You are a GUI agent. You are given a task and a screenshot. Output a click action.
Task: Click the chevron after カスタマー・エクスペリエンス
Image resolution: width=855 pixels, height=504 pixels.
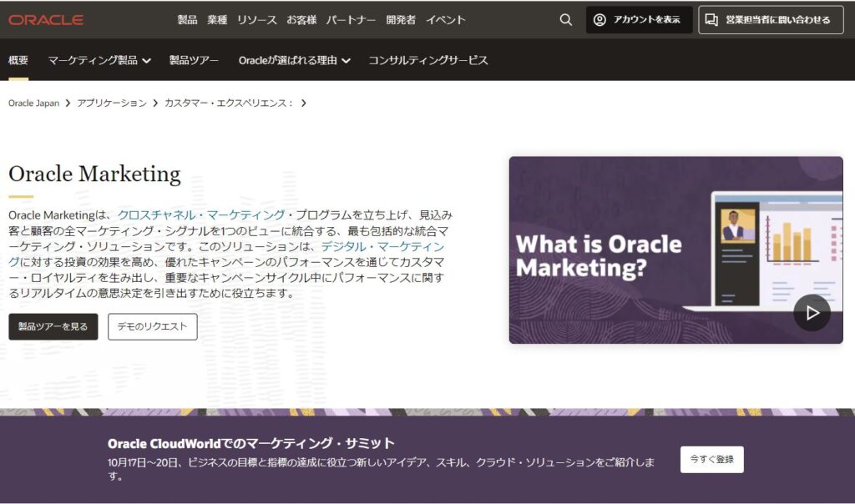[304, 103]
